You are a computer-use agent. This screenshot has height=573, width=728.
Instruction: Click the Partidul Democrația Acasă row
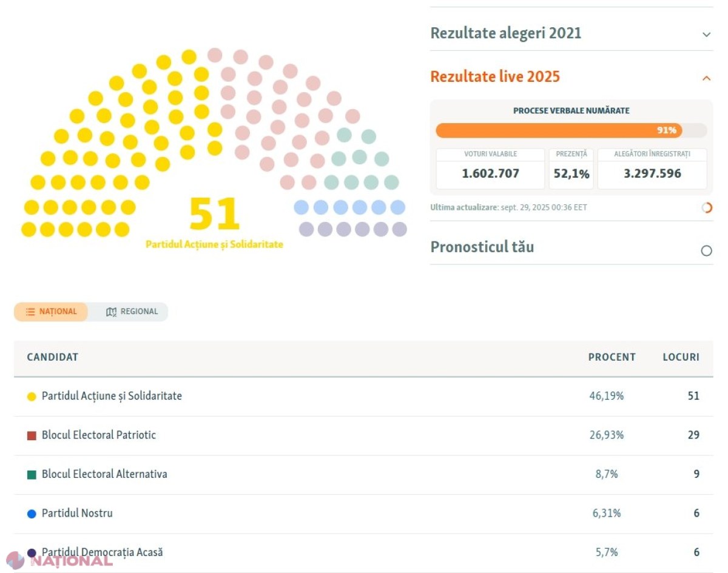point(363,553)
